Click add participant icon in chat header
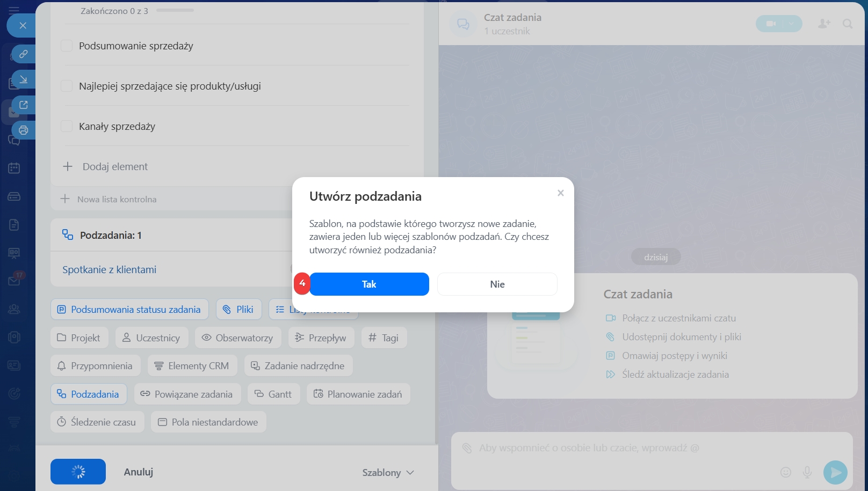The height and width of the screenshot is (491, 868). pos(824,24)
